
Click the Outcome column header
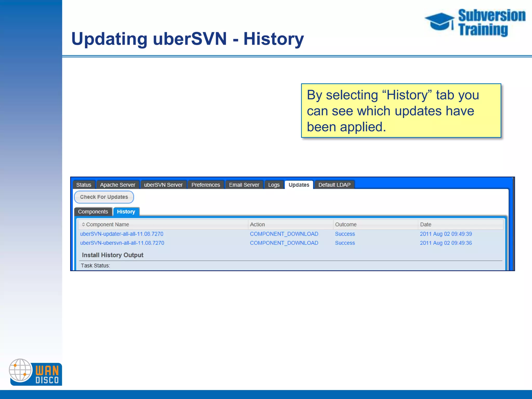pos(345,224)
